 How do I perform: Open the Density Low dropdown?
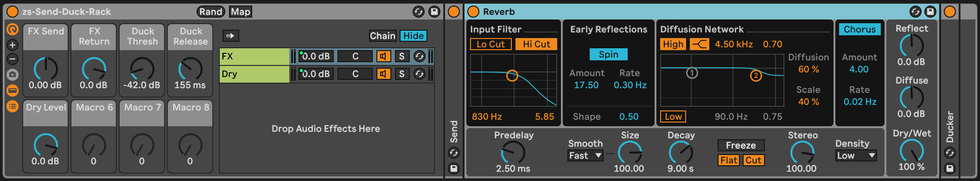point(856,155)
